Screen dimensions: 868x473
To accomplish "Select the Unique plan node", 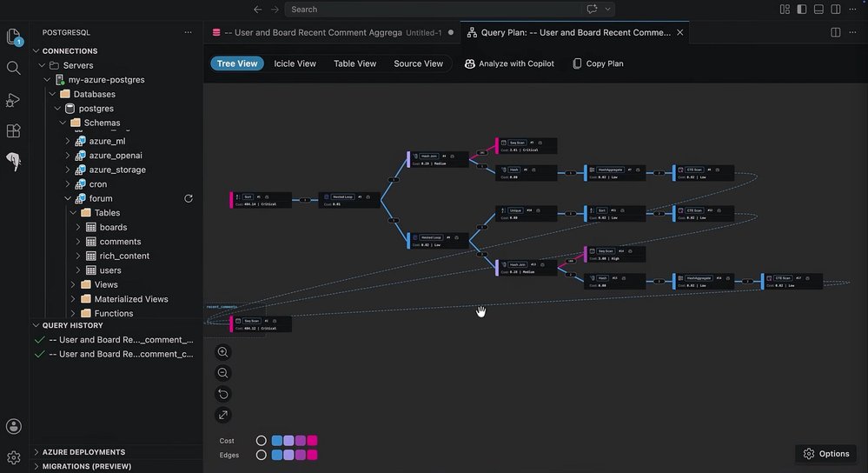I will (x=527, y=214).
